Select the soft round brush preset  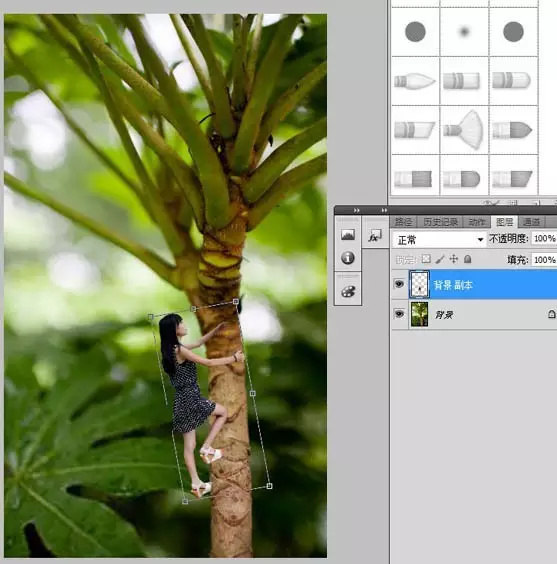464,32
